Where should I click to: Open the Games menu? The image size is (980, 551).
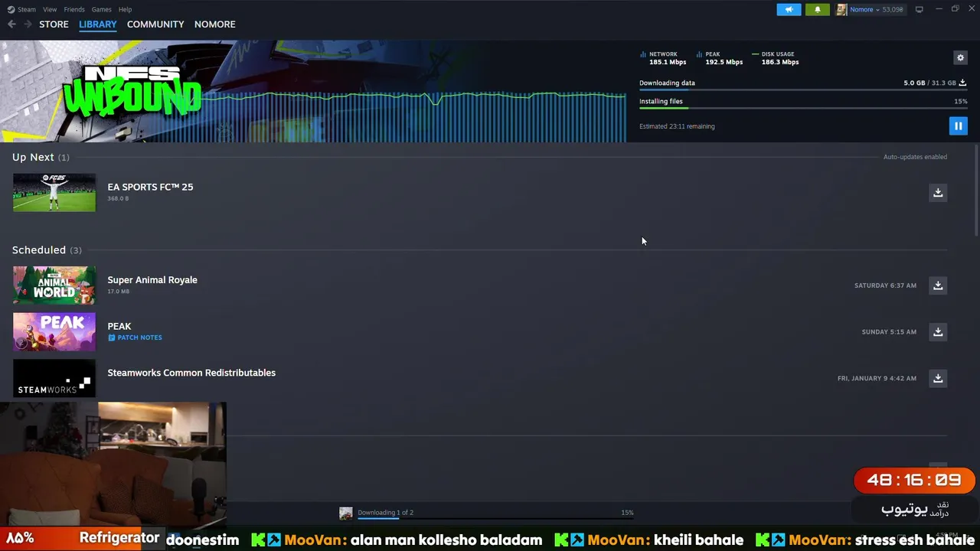click(101, 9)
